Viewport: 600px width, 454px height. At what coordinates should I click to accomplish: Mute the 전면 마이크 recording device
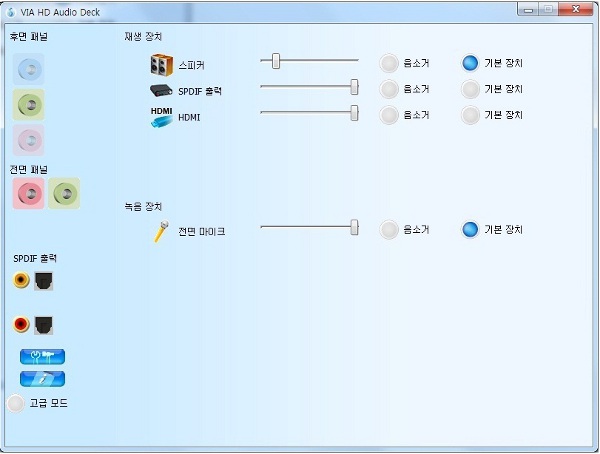click(389, 230)
